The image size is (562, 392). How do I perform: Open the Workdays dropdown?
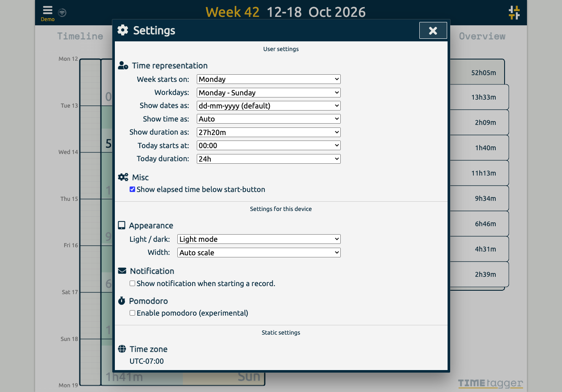tap(269, 92)
